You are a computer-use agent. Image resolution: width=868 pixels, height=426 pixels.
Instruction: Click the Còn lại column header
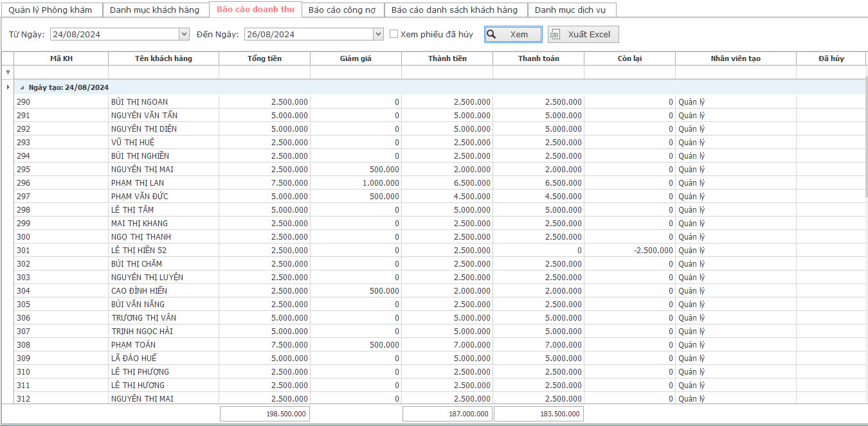(x=629, y=58)
